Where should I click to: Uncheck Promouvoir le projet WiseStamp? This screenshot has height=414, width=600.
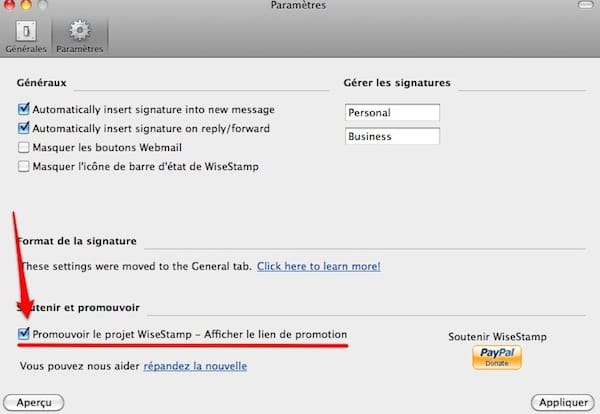pyautogui.click(x=23, y=334)
